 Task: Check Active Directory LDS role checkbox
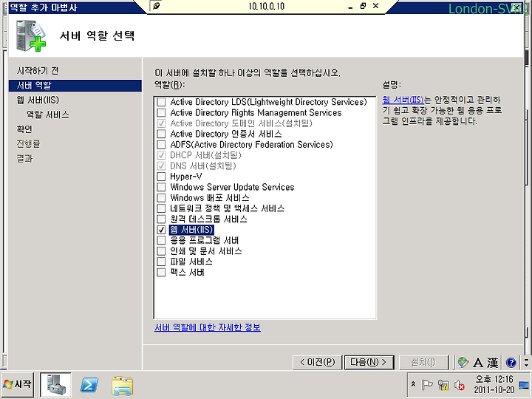[161, 102]
